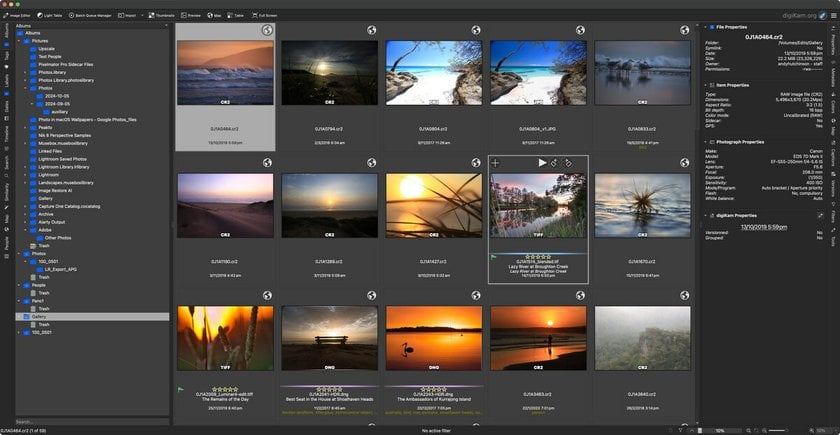Viewport: 840px width, 435px height.
Task: Launch the Batch Queue Manager
Action: tap(91, 16)
